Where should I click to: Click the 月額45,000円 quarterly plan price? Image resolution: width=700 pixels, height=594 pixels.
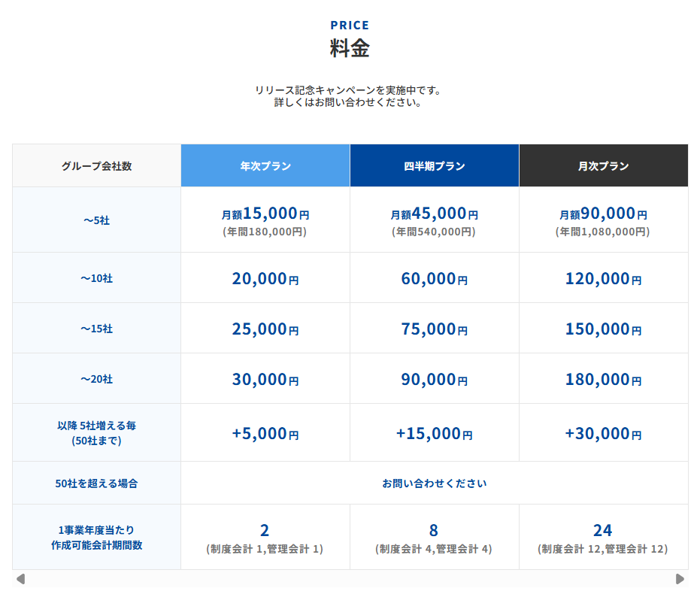coord(434,214)
